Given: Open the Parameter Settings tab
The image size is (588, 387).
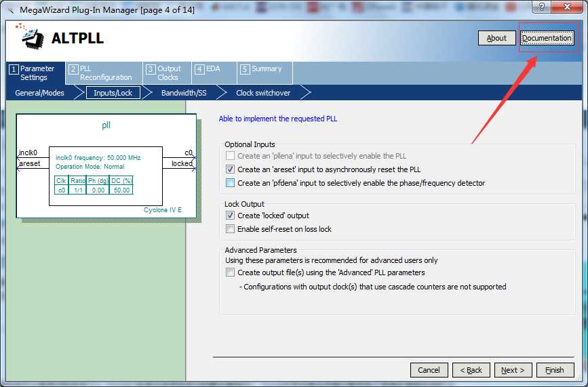Looking at the screenshot, I should coord(36,73).
